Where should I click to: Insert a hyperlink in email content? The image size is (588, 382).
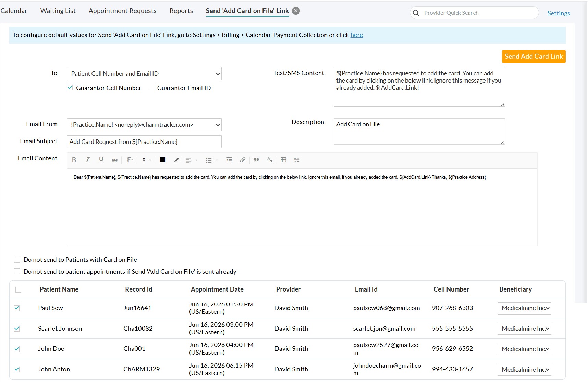243,160
